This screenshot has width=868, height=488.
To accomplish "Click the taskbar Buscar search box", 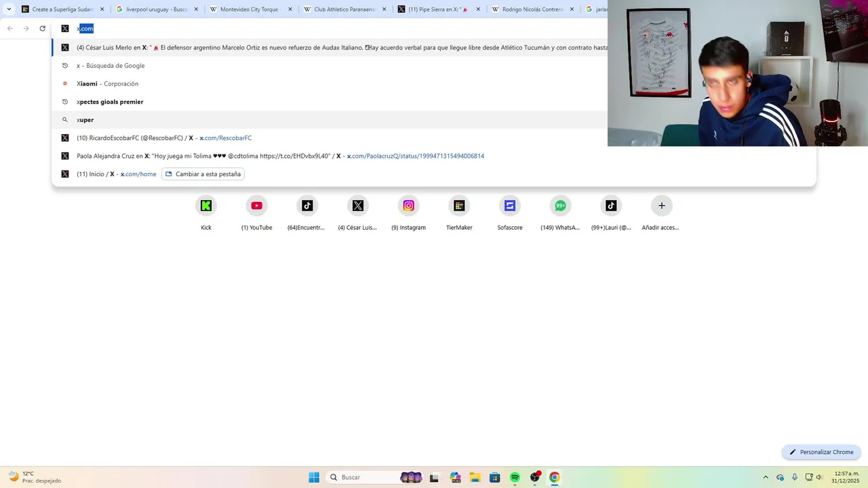I will (375, 477).
